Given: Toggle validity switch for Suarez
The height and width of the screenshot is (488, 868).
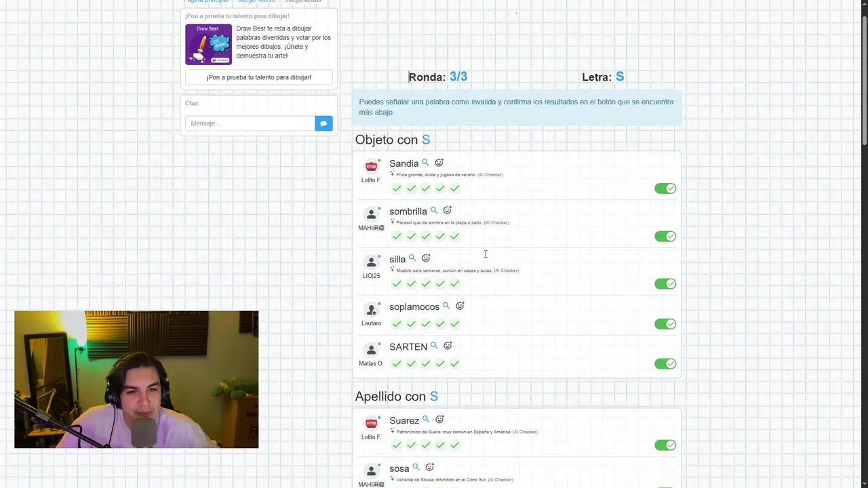Looking at the screenshot, I should [665, 445].
